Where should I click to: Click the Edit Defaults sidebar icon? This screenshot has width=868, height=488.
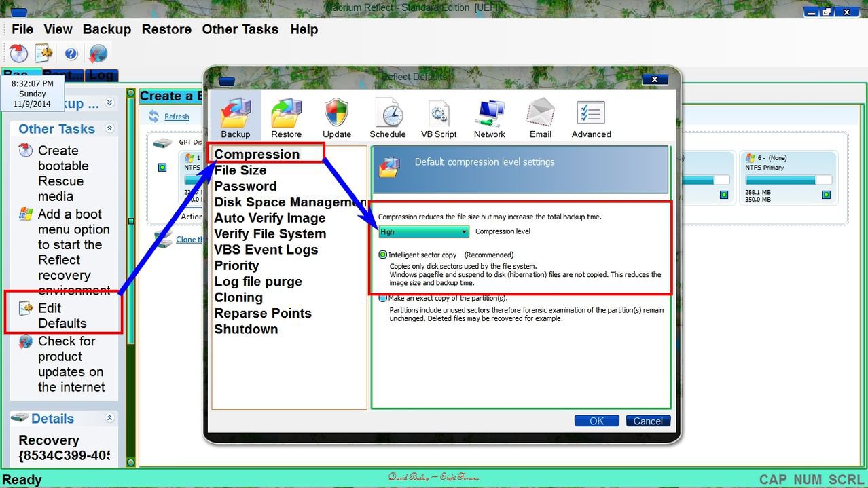(x=25, y=308)
